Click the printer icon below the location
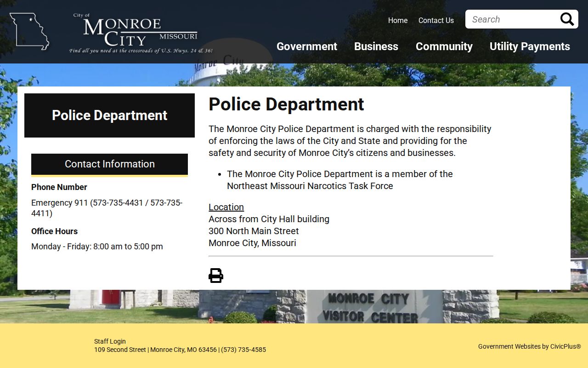588x368 pixels. point(216,276)
